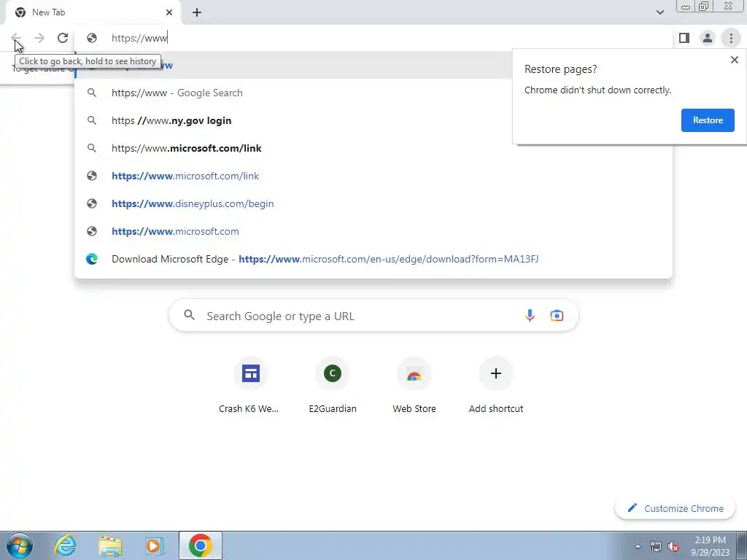
Task: Open the disneyplus.com/begin suggestion
Action: point(373,203)
